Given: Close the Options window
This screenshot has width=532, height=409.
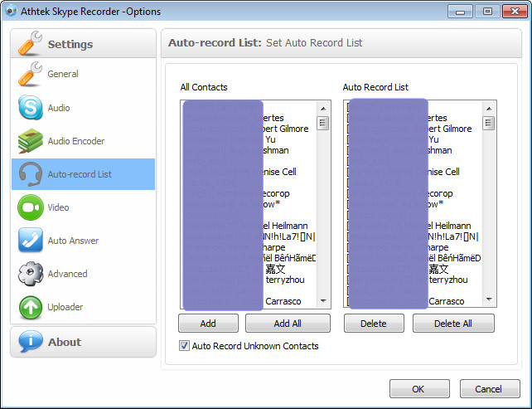Looking at the screenshot, I should pos(515,12).
